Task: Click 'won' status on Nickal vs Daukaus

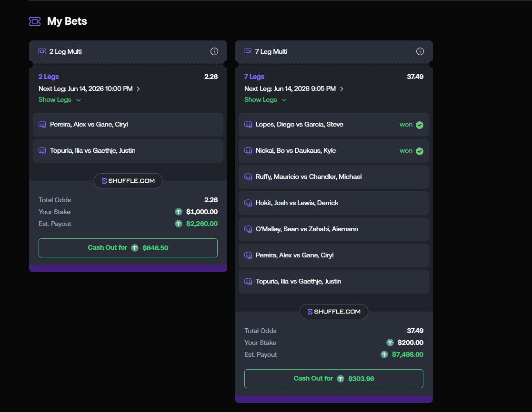Action: [406, 150]
